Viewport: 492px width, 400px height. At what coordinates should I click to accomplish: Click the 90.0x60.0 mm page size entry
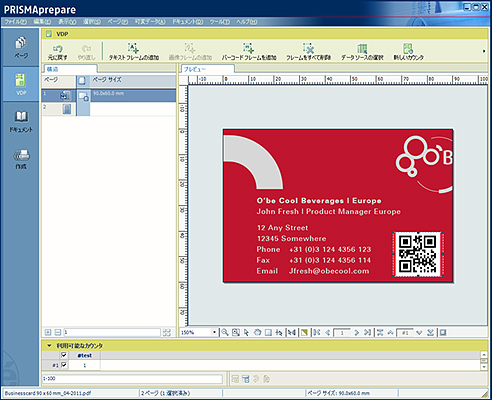click(108, 93)
